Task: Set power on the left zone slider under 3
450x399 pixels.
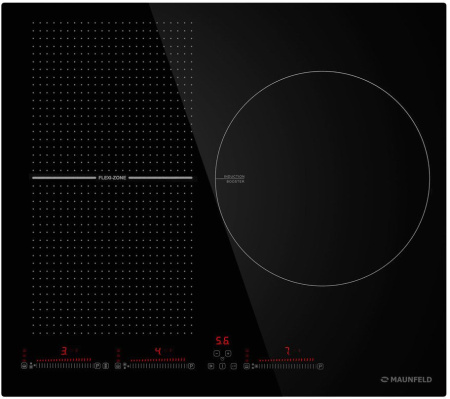Action: 63,366
